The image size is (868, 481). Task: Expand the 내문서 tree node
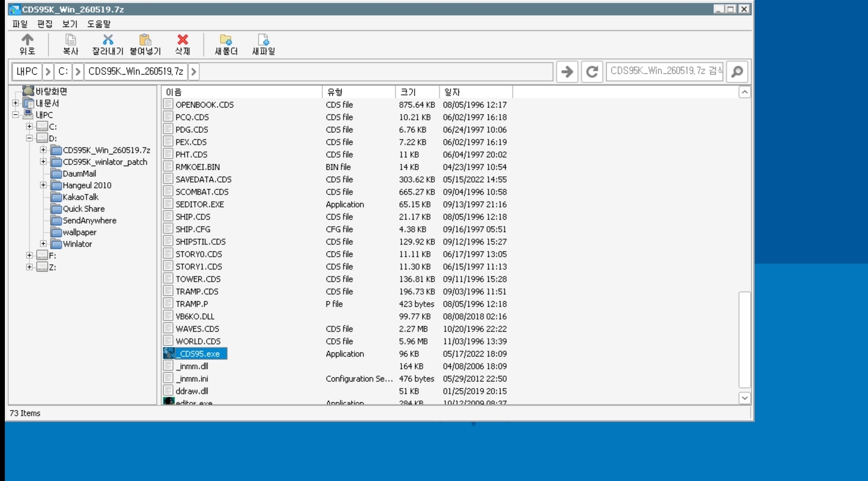click(16, 103)
